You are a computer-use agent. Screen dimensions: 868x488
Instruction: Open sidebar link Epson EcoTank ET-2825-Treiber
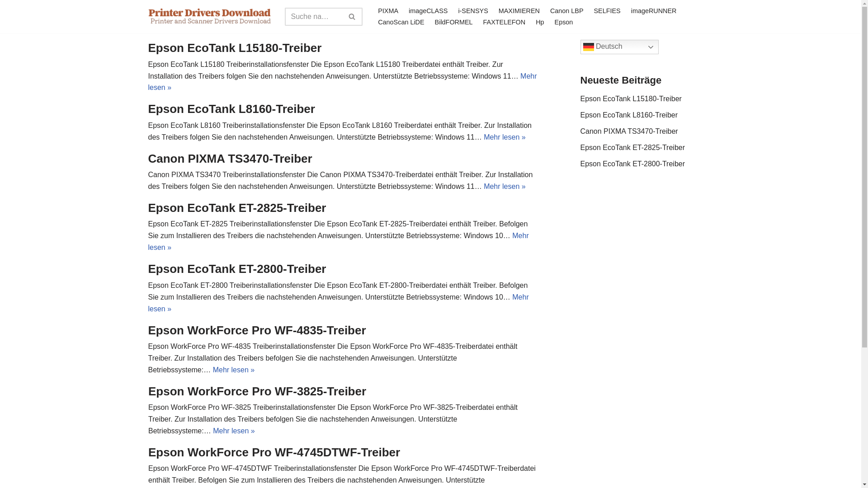pyautogui.click(x=632, y=147)
